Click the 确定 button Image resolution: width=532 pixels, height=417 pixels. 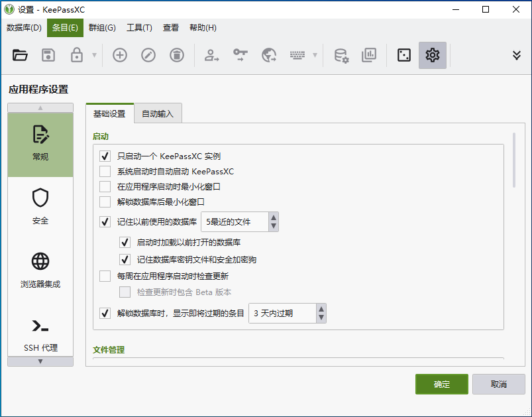point(441,384)
